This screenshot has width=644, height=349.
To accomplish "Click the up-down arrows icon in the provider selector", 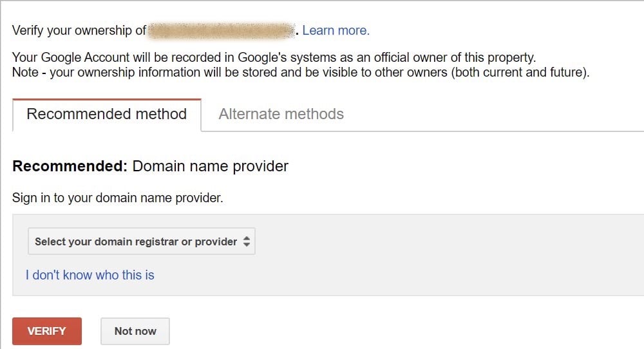I will (x=247, y=241).
